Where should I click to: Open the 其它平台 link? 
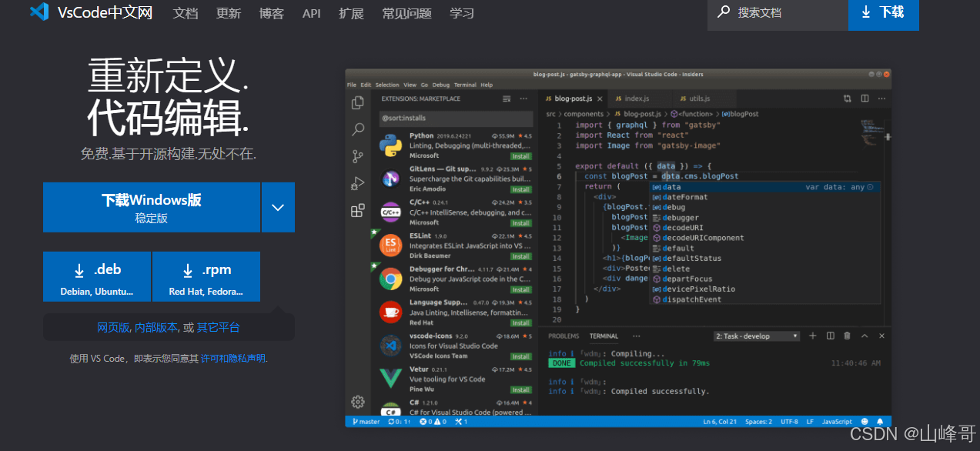(219, 327)
